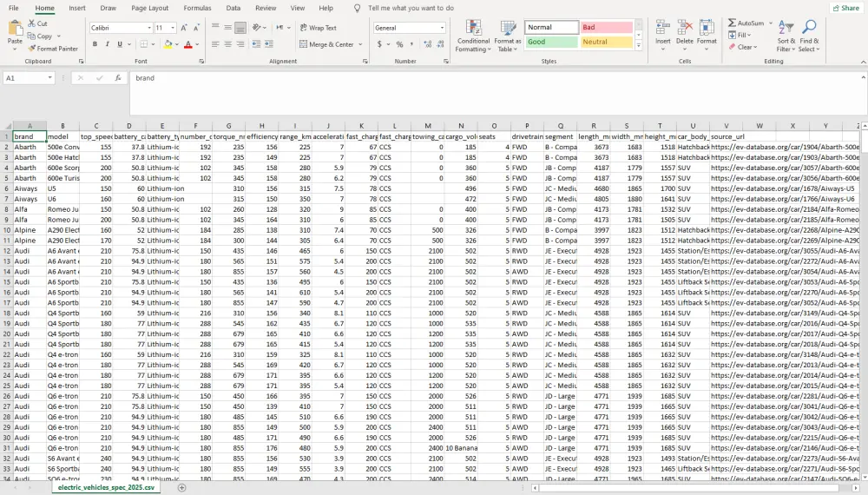This screenshot has height=495, width=868.
Task: Open the General number format dropdown
Action: (x=442, y=28)
